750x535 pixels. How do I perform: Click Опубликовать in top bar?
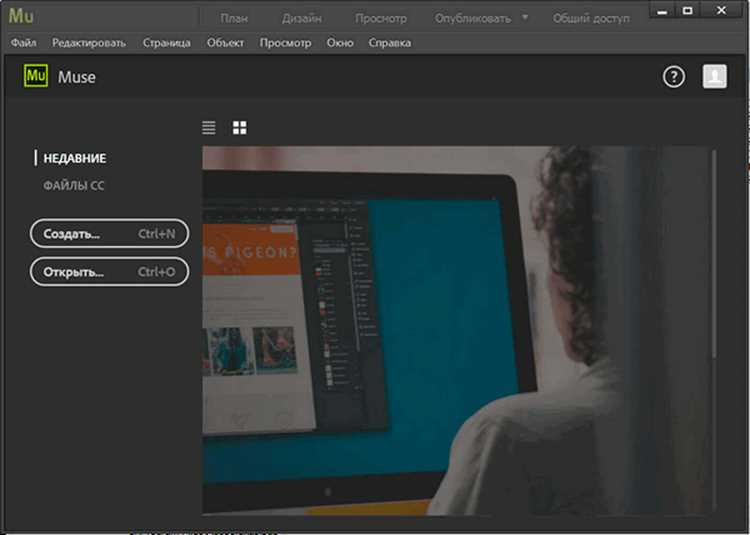pos(473,19)
